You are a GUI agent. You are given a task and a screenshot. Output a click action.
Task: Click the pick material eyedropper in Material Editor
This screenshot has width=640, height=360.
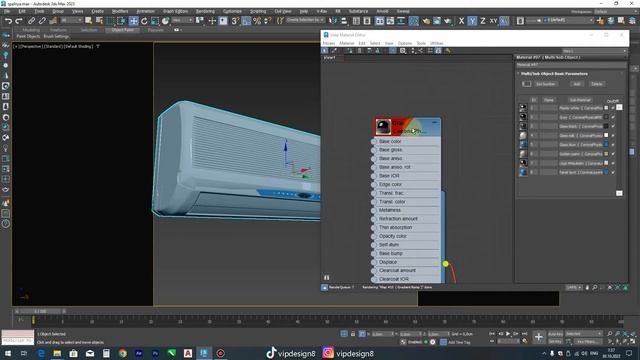coord(334,51)
